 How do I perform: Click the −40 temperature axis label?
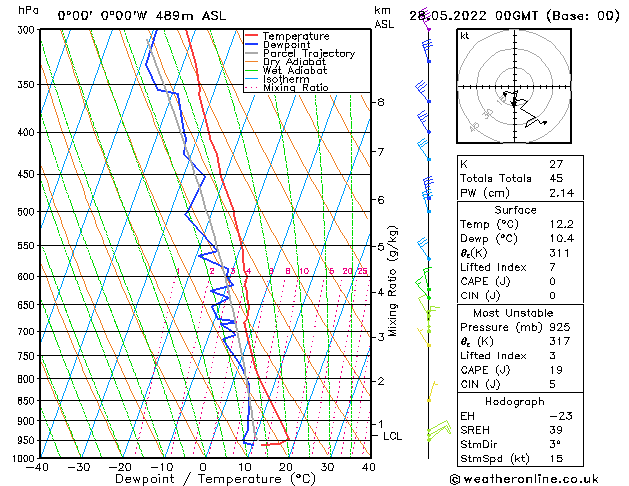pos(37,467)
